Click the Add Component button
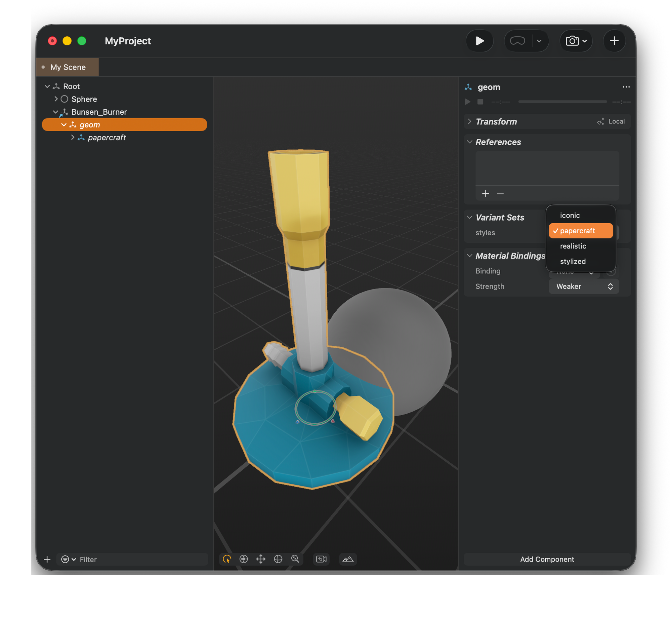Image resolution: width=672 pixels, height=618 pixels. tap(547, 559)
